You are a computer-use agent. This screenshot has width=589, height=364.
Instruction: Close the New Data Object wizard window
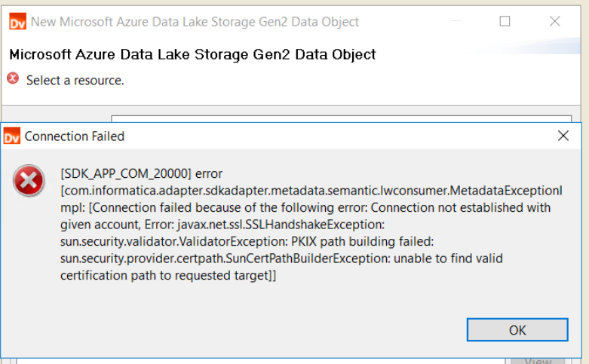pyautogui.click(x=555, y=21)
